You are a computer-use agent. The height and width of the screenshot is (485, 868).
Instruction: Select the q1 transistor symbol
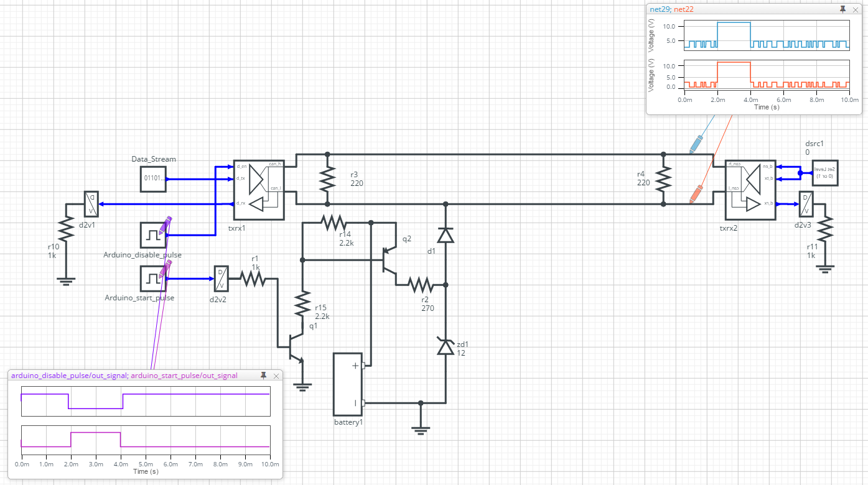[292, 347]
